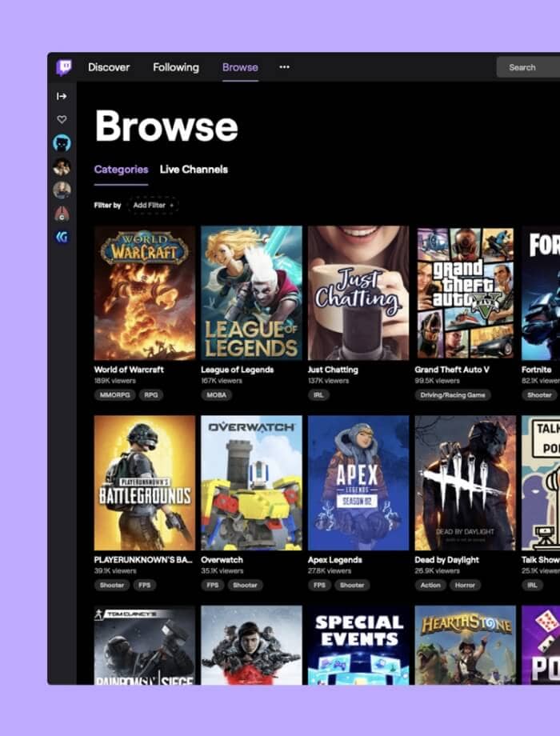Open followed channels heart icon

point(62,119)
